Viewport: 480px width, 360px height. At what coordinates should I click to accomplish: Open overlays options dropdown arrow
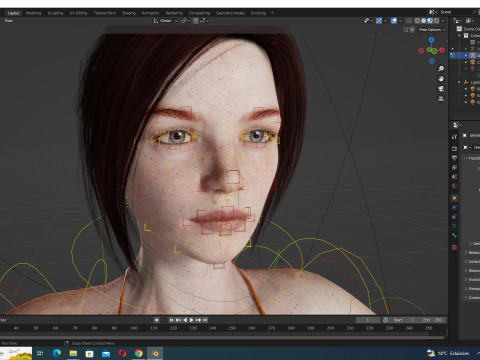coord(400,21)
